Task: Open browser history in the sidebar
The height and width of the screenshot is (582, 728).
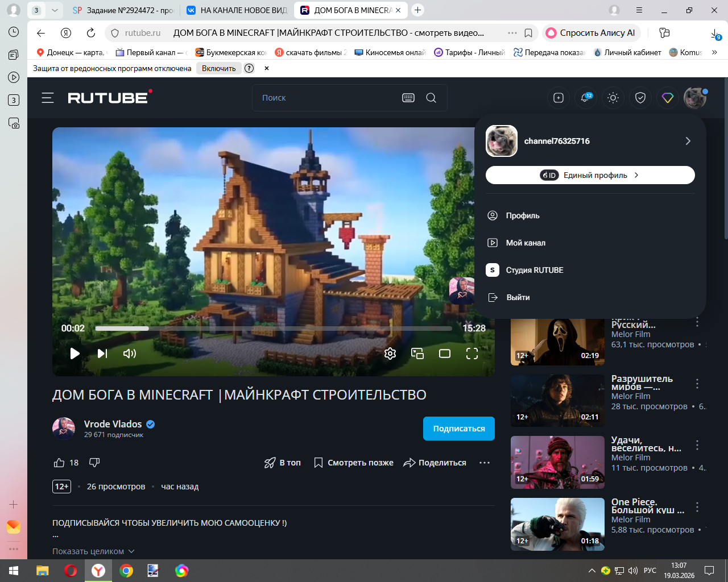Action: tap(14, 32)
